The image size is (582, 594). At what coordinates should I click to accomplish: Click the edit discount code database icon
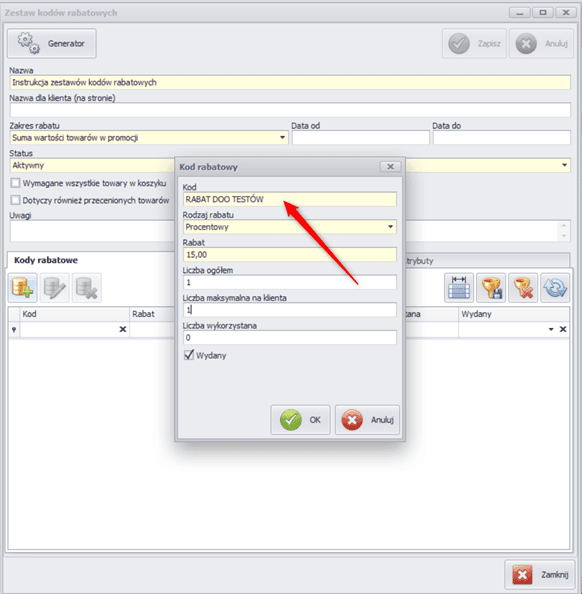tap(55, 288)
